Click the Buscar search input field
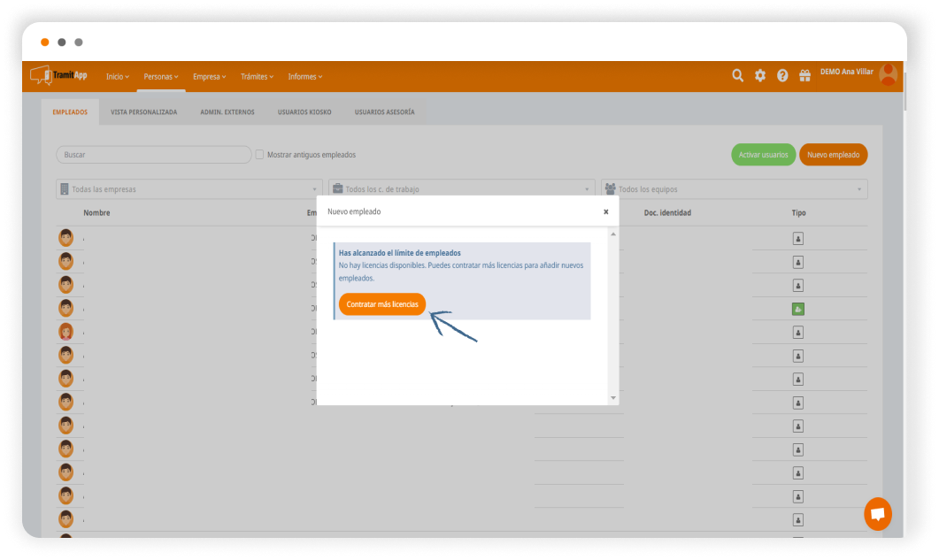 (x=154, y=155)
